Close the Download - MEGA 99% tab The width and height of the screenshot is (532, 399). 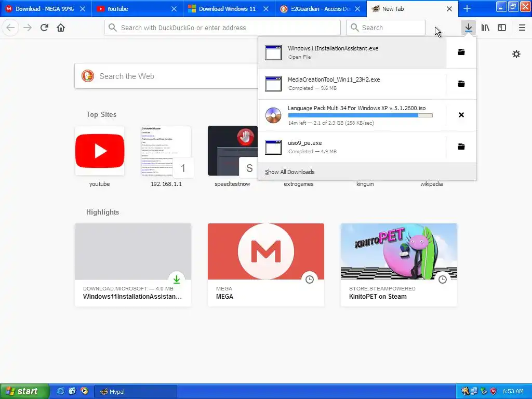(83, 9)
